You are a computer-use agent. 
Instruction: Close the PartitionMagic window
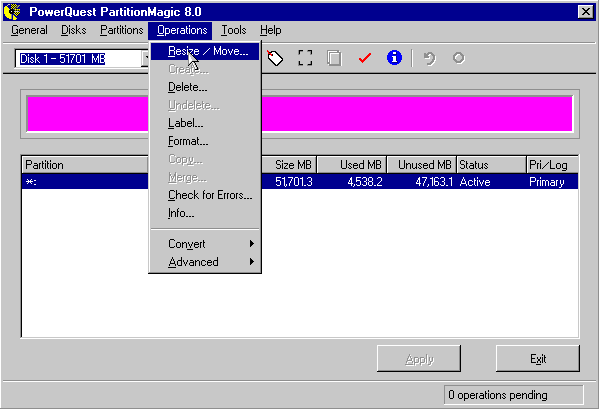click(586, 12)
